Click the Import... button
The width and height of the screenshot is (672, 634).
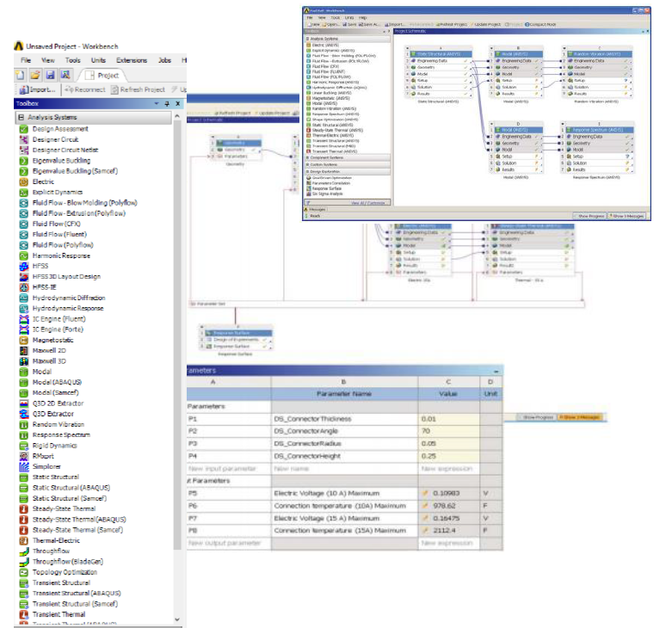[38, 89]
